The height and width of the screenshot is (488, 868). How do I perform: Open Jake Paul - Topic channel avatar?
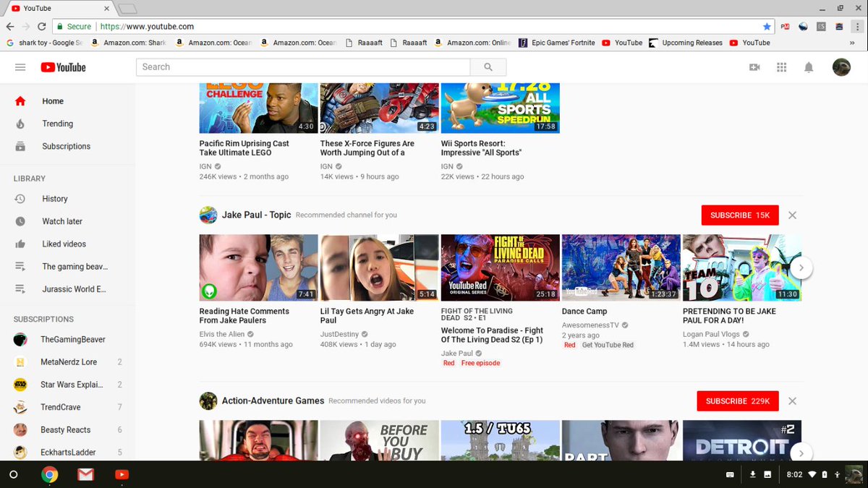[208, 215]
